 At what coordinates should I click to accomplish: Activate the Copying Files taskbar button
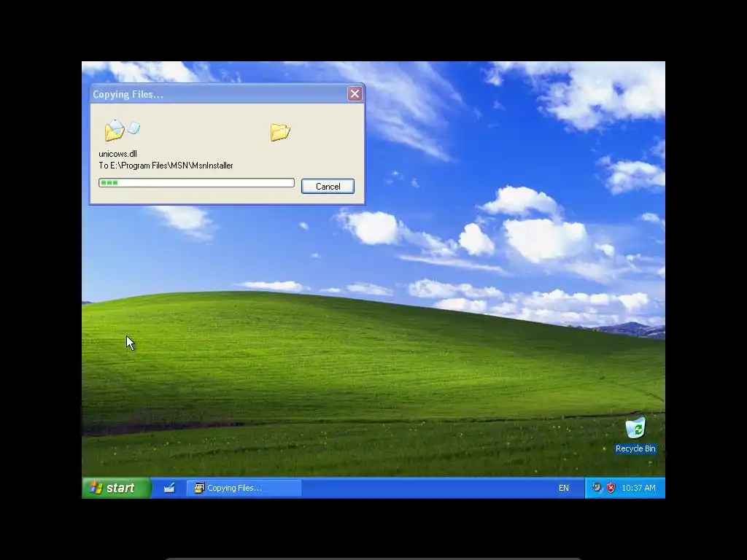pyautogui.click(x=244, y=488)
